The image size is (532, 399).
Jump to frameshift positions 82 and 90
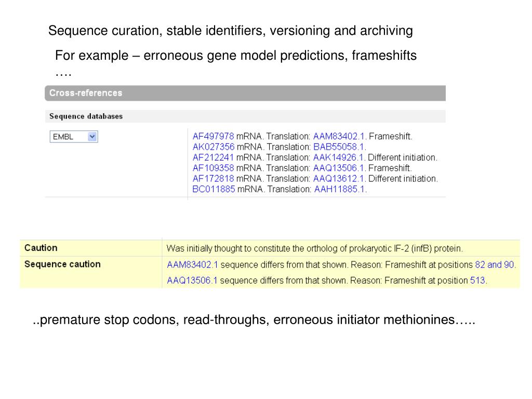(495, 264)
